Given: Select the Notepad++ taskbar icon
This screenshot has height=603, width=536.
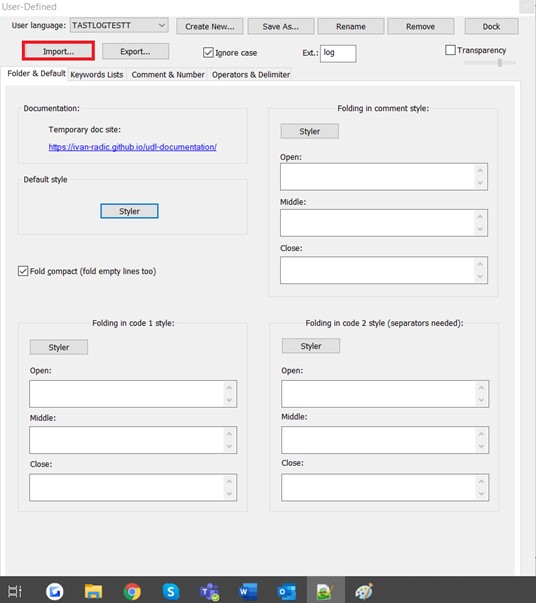Looking at the screenshot, I should [x=325, y=591].
